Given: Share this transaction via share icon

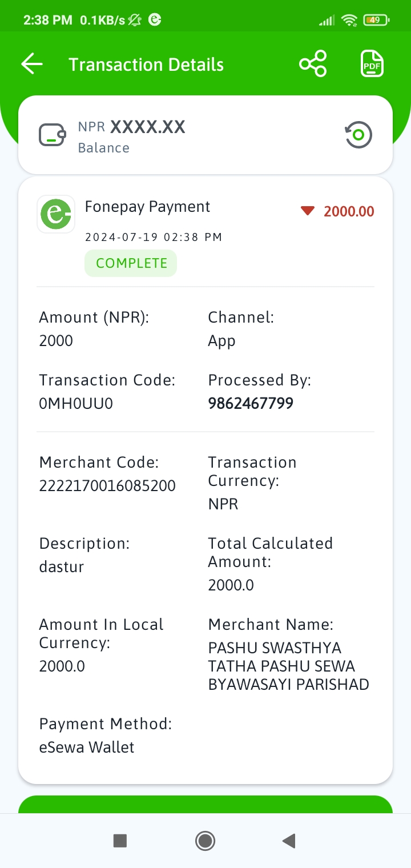Looking at the screenshot, I should click(x=313, y=63).
